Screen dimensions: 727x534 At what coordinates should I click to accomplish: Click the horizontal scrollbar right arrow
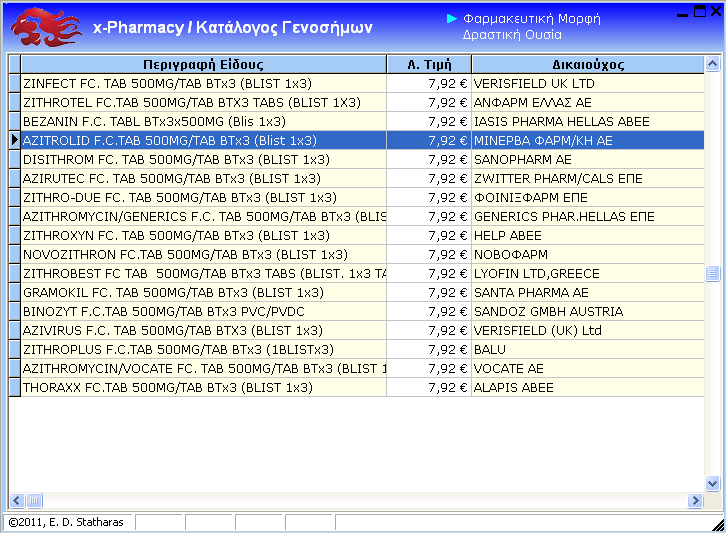coord(696,501)
